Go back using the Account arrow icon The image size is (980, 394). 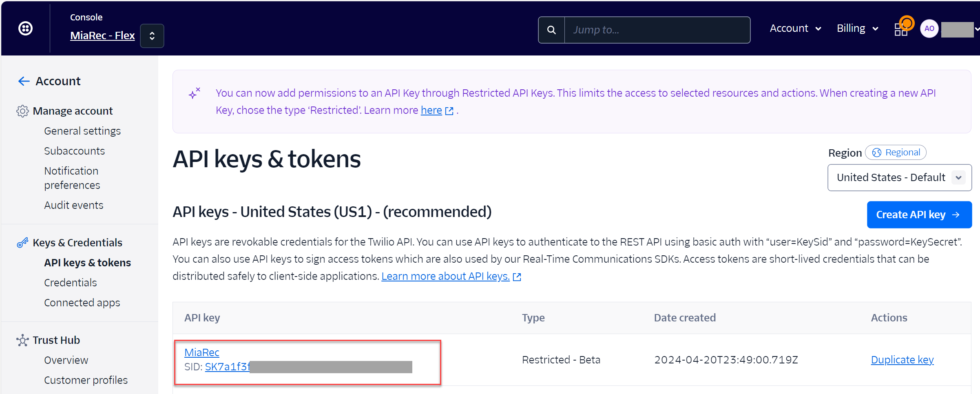click(x=24, y=81)
